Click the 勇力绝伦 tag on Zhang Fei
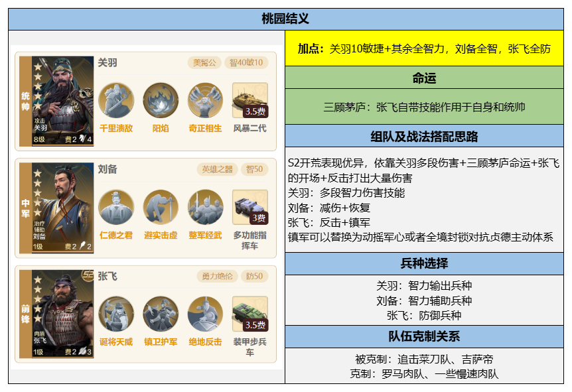Image resolution: width=572 pixels, height=392 pixels. [x=217, y=276]
